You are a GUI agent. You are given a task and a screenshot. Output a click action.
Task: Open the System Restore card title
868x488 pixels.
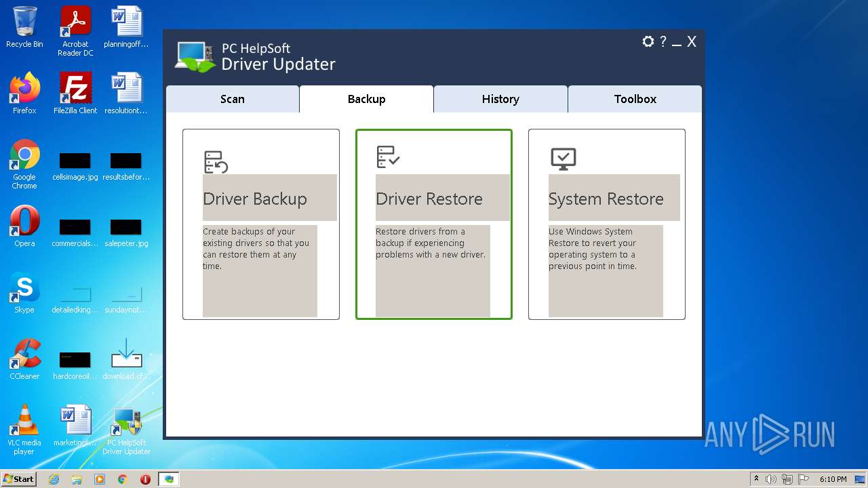coord(606,199)
